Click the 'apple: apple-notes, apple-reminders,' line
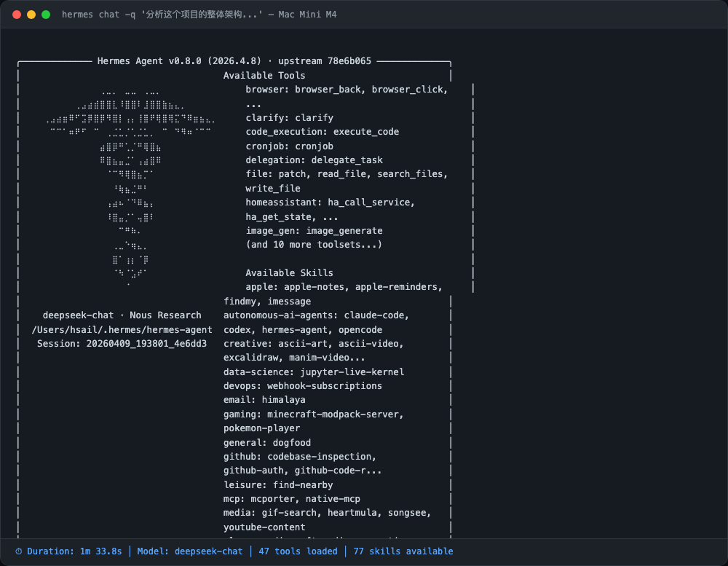 click(x=344, y=287)
